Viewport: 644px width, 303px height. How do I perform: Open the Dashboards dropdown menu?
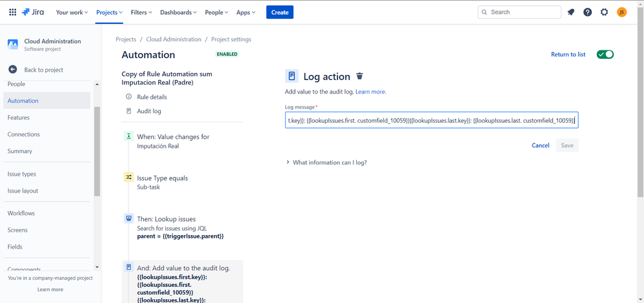point(178,12)
